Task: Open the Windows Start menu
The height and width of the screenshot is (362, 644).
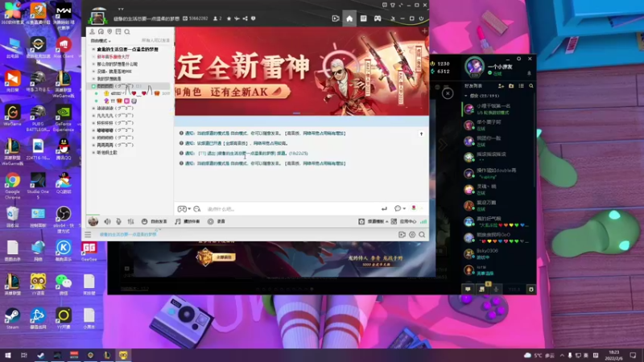Action: click(8, 356)
